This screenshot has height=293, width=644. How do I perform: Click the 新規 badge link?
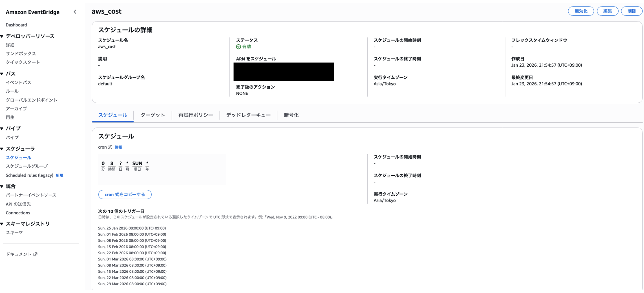pyautogui.click(x=60, y=175)
